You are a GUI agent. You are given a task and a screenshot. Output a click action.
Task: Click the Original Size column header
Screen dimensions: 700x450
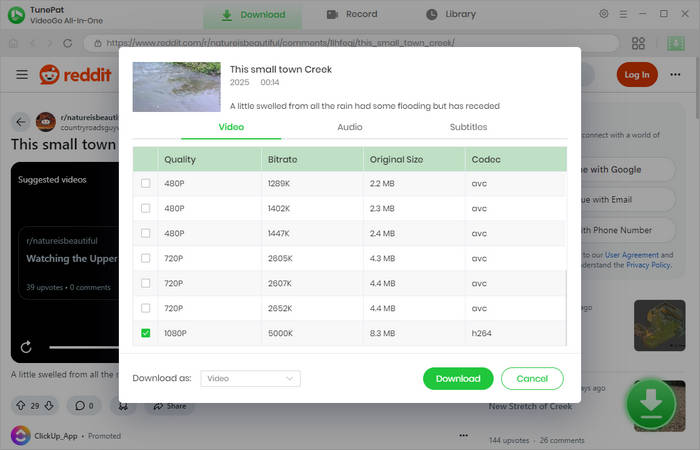click(414, 159)
